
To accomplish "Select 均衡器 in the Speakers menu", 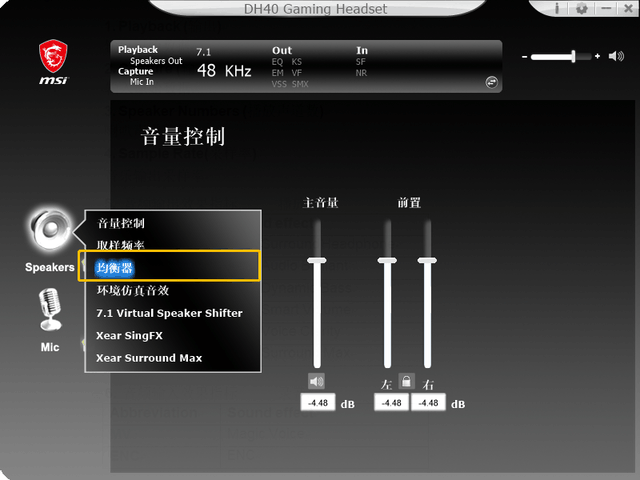I will 114,268.
